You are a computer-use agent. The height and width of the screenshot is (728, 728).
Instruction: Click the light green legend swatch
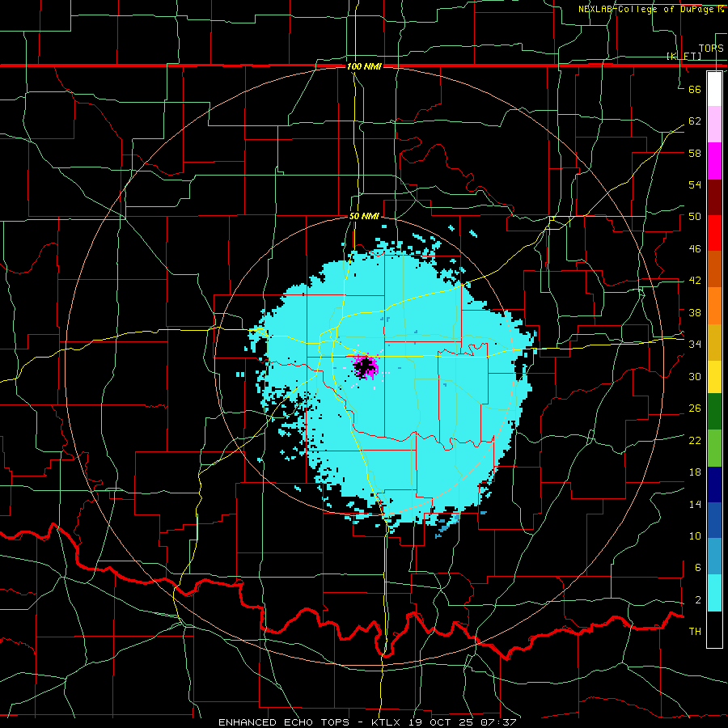click(x=714, y=448)
